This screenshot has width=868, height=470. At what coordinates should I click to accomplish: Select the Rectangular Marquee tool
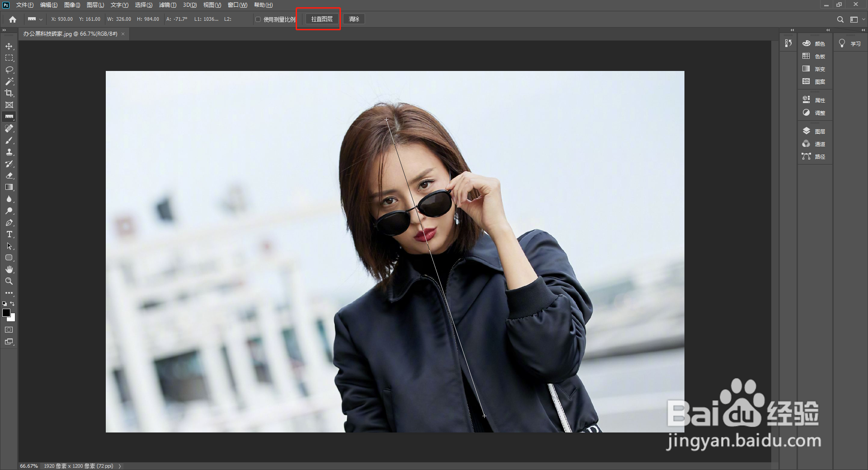(9, 58)
